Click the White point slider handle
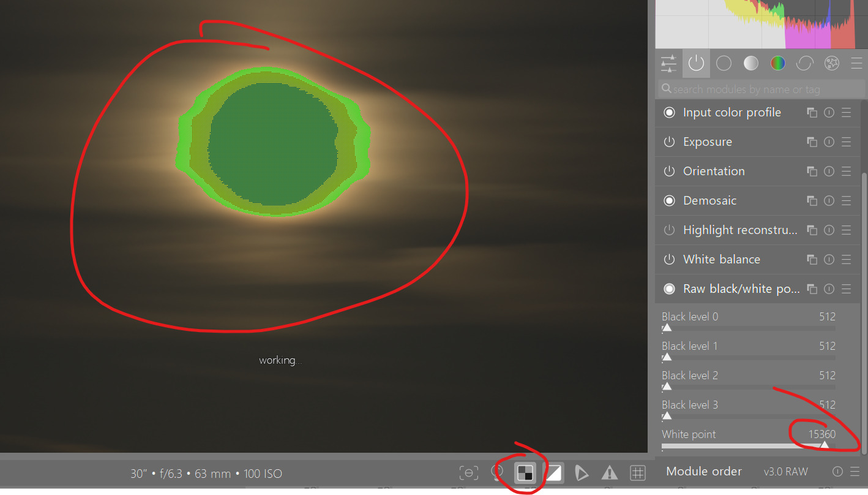The image size is (868, 495). point(825,444)
